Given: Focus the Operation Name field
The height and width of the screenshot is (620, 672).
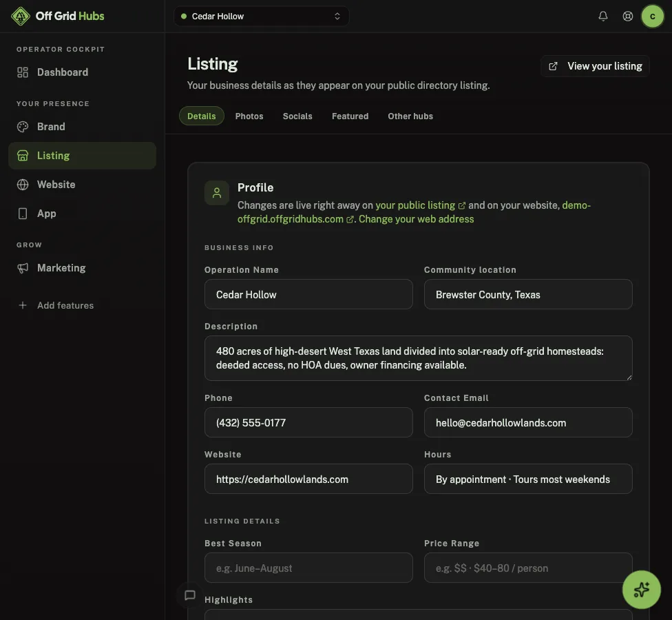Looking at the screenshot, I should pos(308,294).
